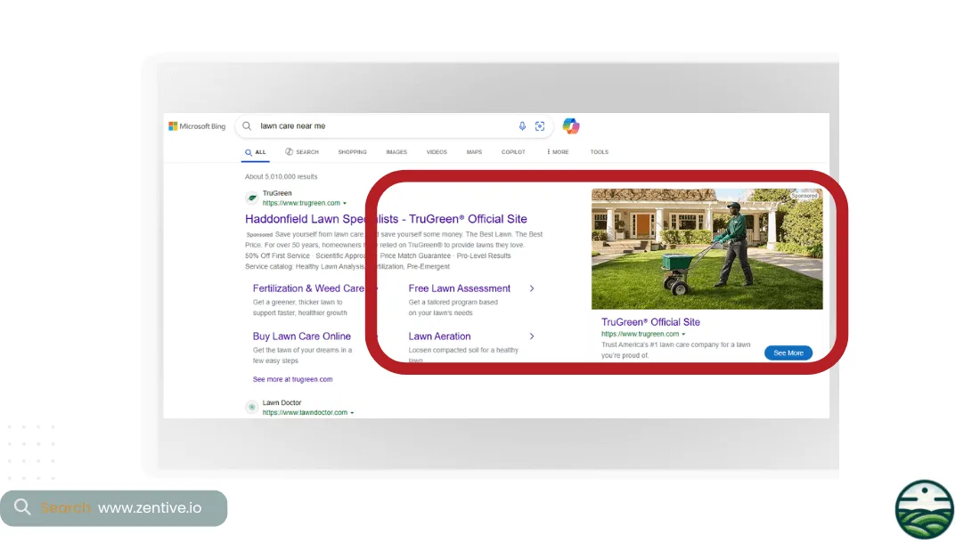This screenshot has width=980, height=559.
Task: Click the Lawn Doctor favicon
Action: pos(251,407)
